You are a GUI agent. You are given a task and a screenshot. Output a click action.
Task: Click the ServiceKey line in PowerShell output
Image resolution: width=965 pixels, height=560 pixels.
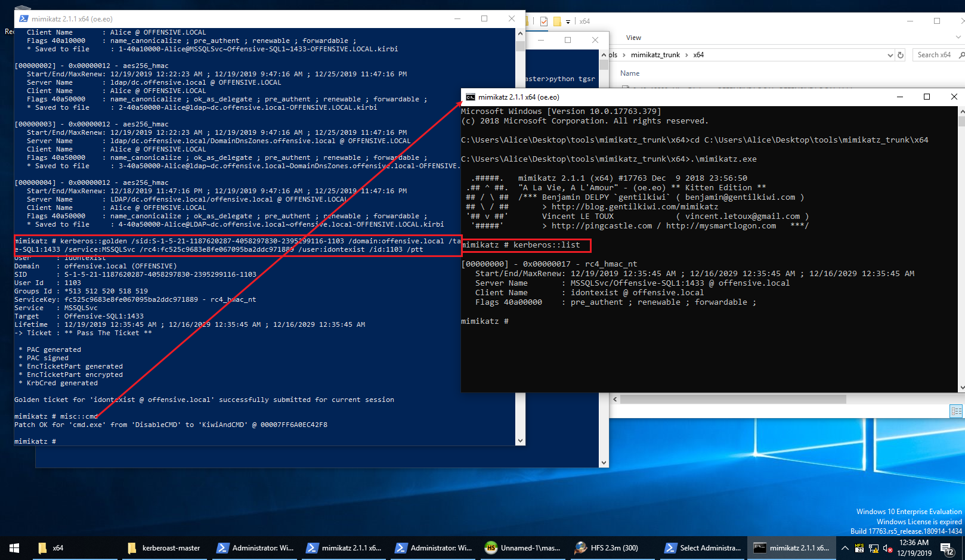[x=135, y=300]
